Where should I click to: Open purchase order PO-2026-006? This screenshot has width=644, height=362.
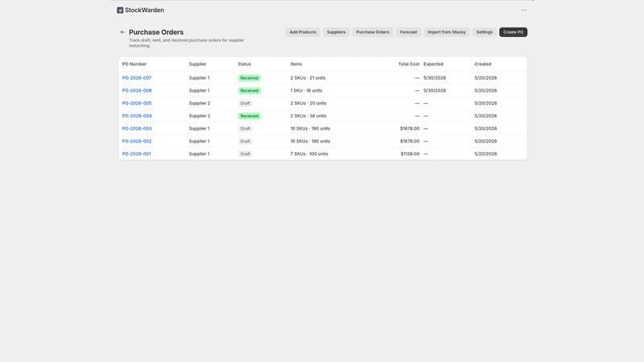point(137,91)
